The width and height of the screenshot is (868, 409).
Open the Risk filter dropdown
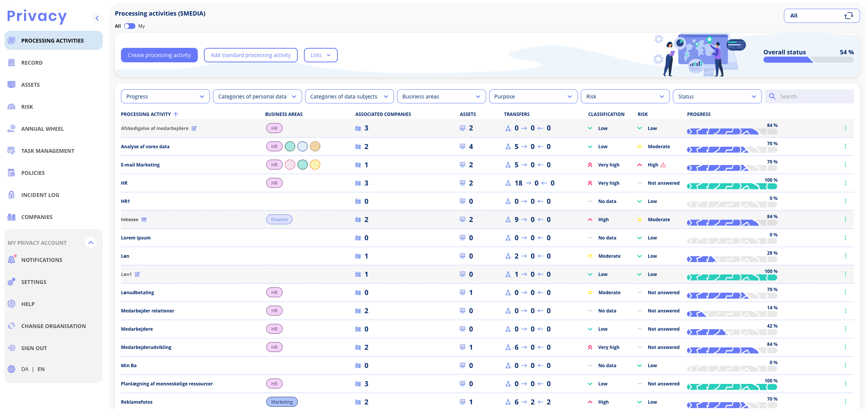point(625,97)
